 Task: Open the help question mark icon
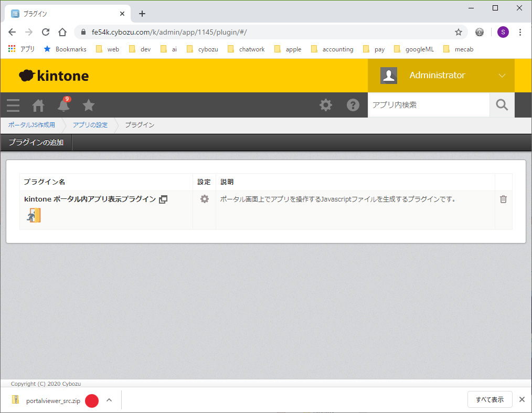[x=353, y=105]
